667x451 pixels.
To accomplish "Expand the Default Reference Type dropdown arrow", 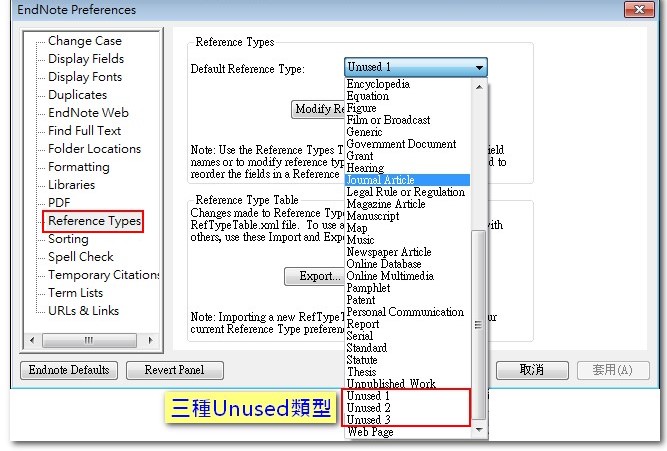I will (479, 68).
